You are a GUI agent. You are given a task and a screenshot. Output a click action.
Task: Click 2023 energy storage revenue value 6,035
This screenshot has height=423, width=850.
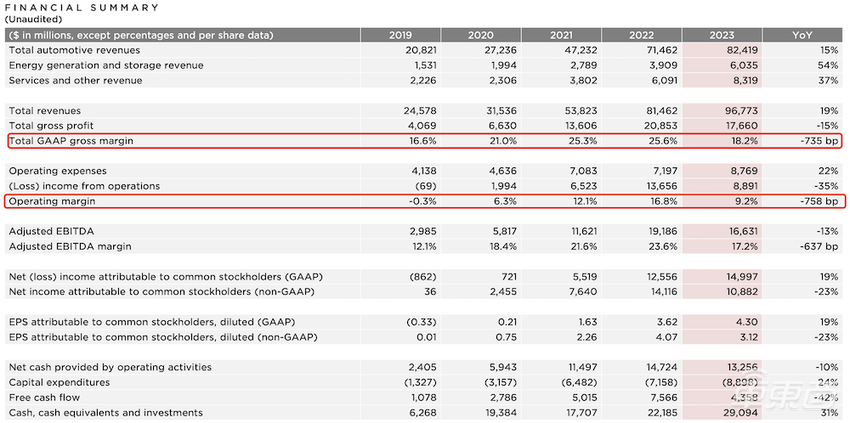tap(744, 65)
